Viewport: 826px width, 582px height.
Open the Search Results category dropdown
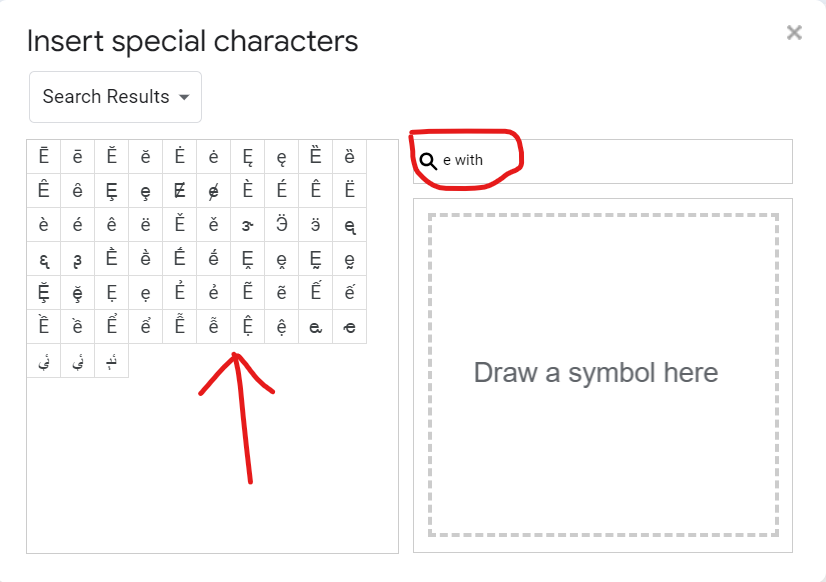click(115, 97)
